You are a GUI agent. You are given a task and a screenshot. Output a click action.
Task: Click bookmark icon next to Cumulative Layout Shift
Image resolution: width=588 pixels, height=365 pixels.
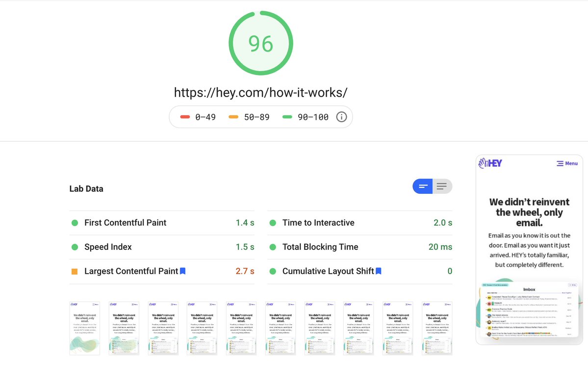click(x=379, y=271)
